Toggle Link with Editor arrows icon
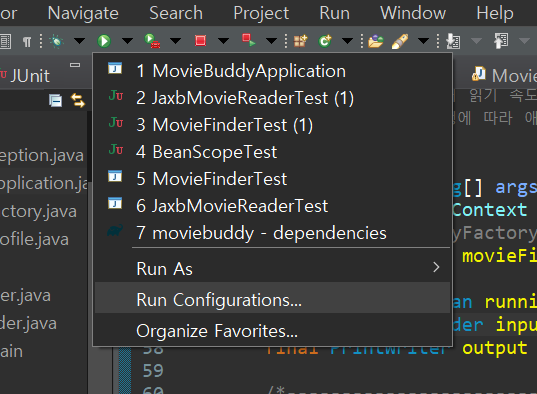Screen dimensions: 537x394 78,101
